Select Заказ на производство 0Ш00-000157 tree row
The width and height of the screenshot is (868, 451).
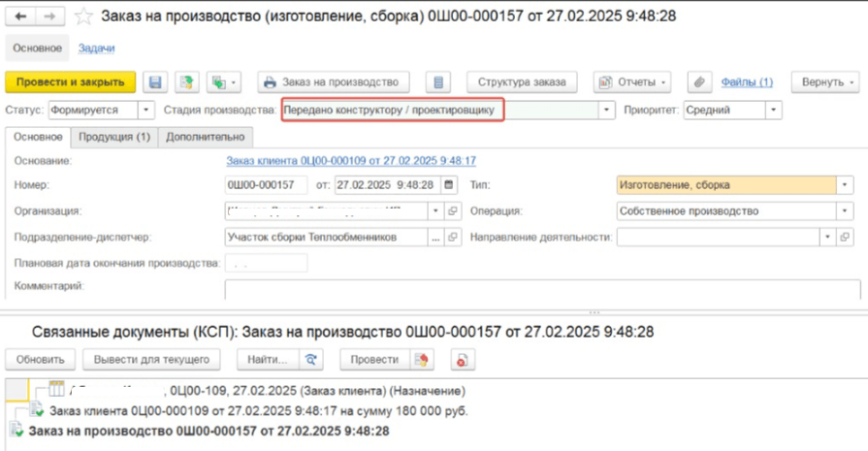point(209,431)
